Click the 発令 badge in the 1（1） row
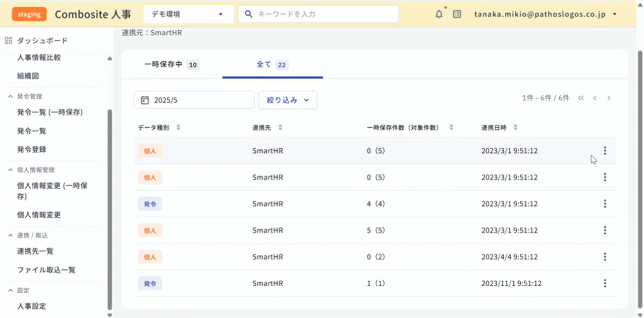Screen dimensions: 644x318 (x=150, y=284)
